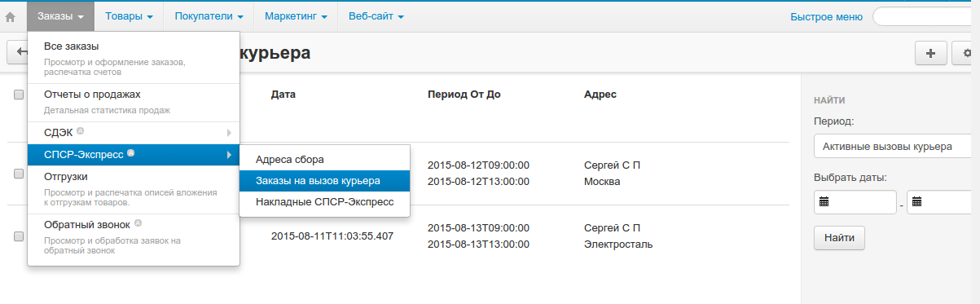The image size is (980, 304).
Task: Open the Веб-сайт dropdown menu
Action: click(376, 16)
